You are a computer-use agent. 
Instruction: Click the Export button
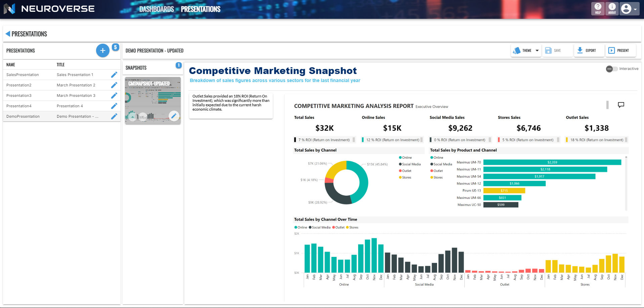pos(589,50)
